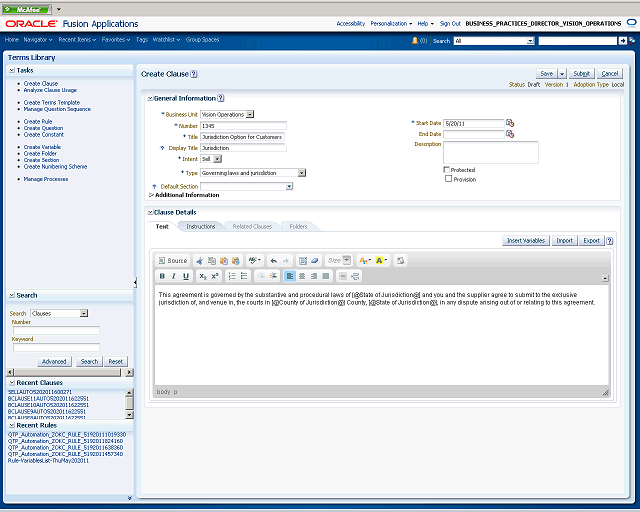Screen dimensions: 640x512
Task: Click Export button
Action: [x=591, y=240]
